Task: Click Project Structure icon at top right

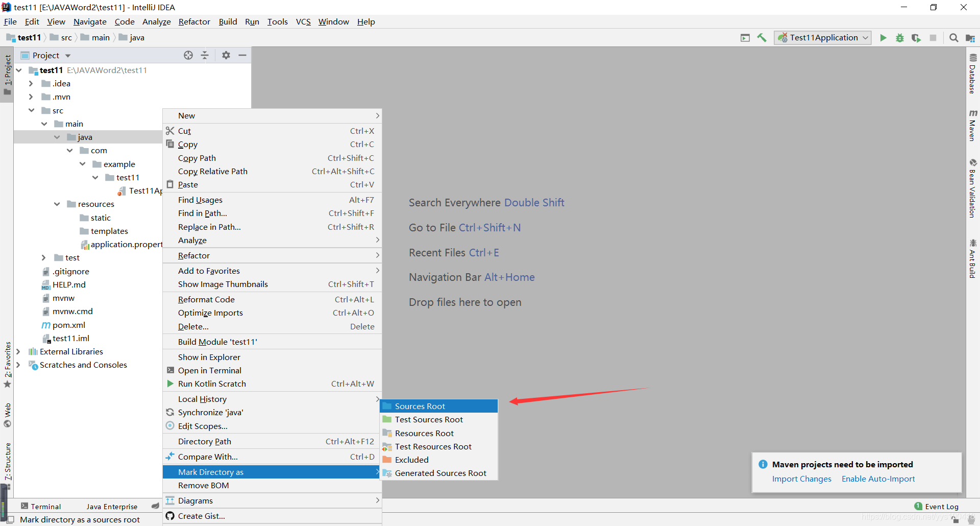Action: [970, 38]
